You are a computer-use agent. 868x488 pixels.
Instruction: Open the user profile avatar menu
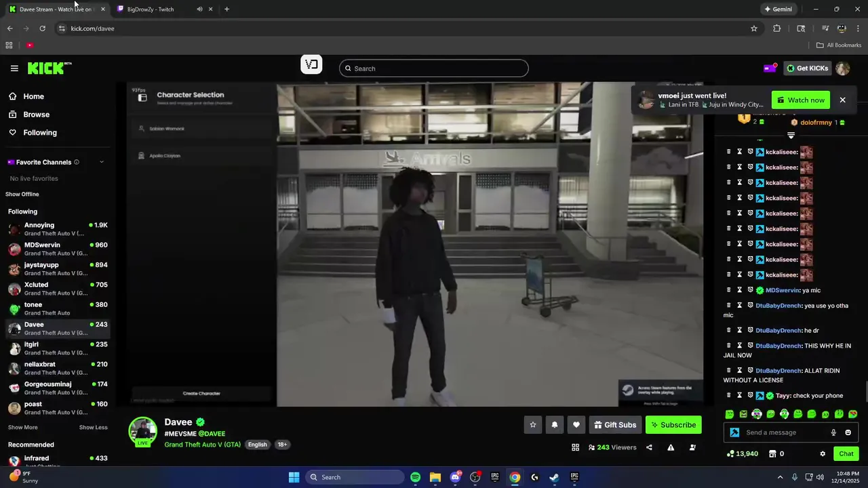click(842, 68)
